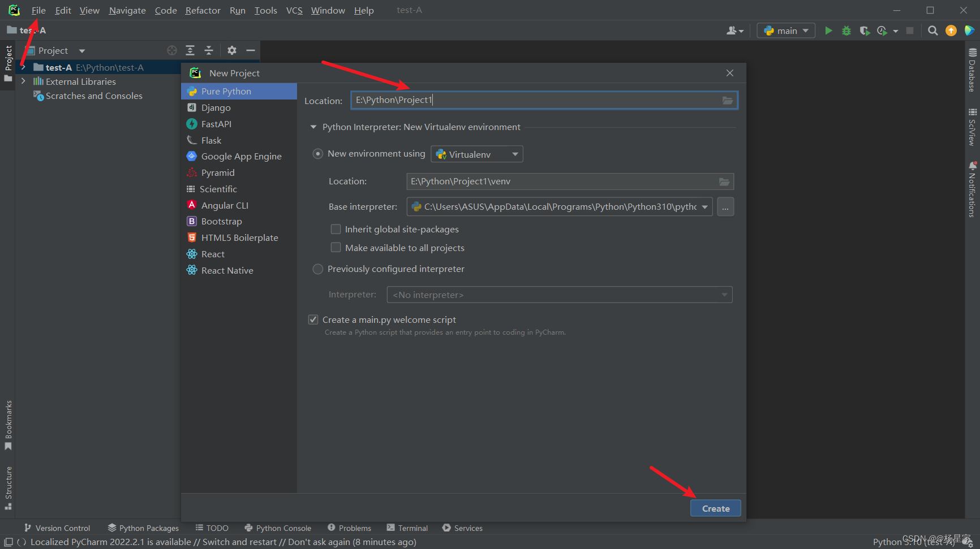Click Run with Coverage icon
980x549 pixels.
click(x=865, y=31)
